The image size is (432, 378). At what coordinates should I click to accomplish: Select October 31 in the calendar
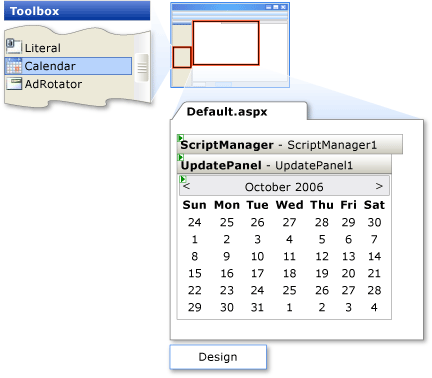pos(257,307)
